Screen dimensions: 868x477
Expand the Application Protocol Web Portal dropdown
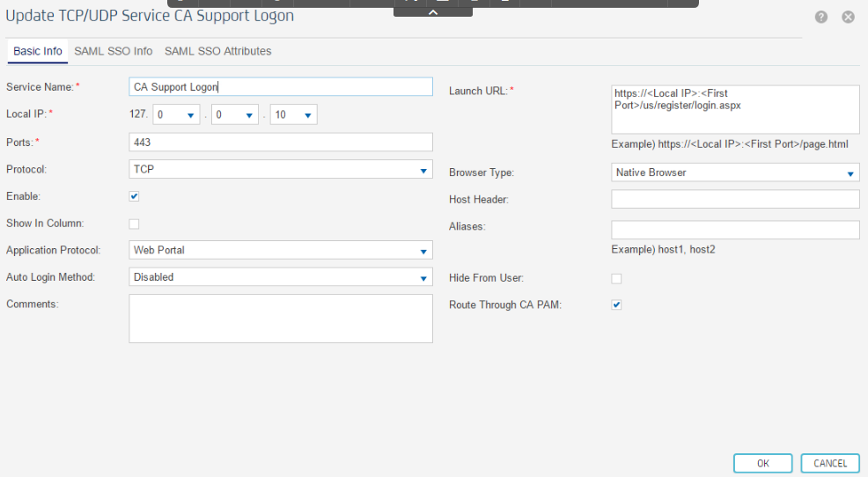(x=281, y=250)
